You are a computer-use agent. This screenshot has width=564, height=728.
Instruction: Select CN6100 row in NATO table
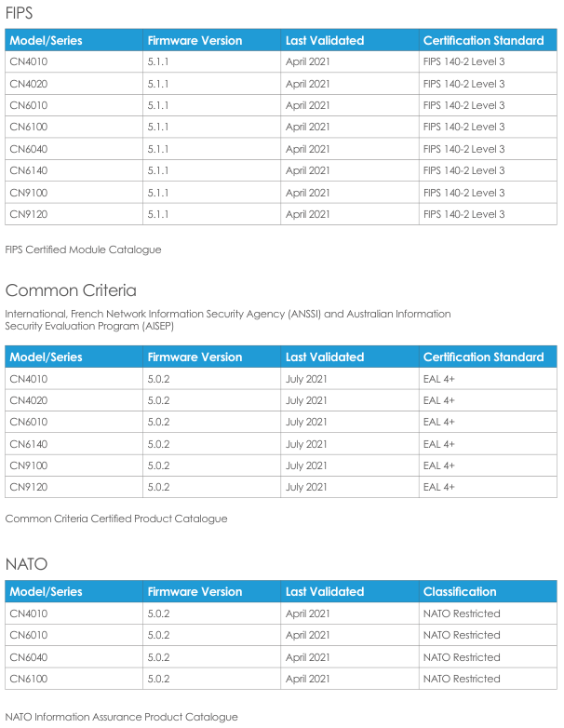click(281, 679)
